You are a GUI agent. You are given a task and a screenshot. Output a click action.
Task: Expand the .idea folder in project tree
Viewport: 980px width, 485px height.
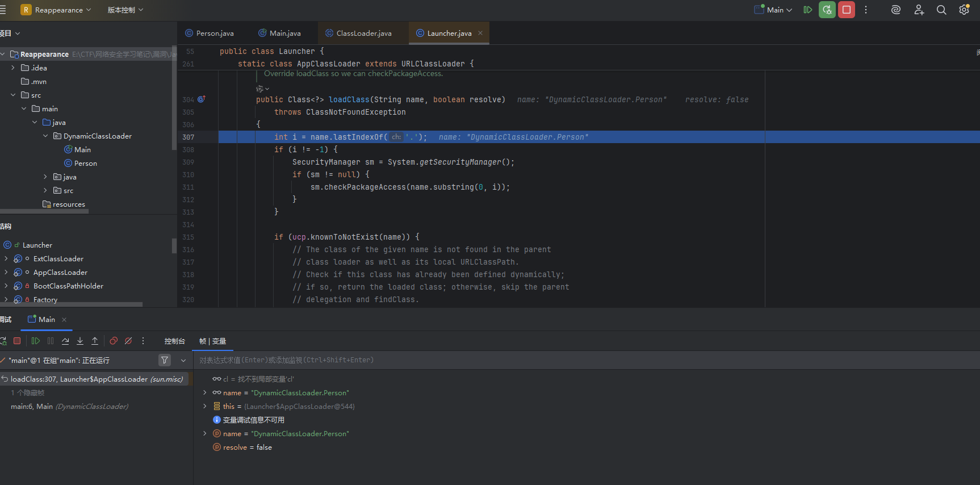click(x=13, y=68)
